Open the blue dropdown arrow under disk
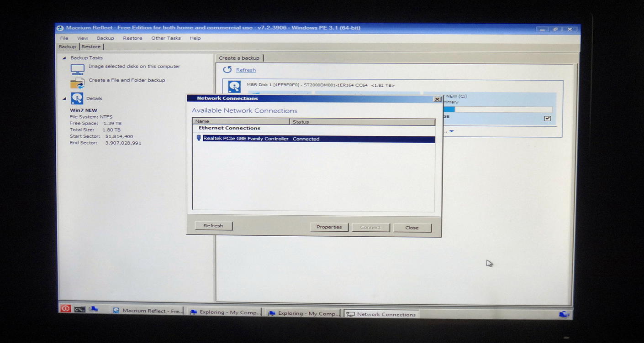The width and height of the screenshot is (644, 343). coord(452,131)
